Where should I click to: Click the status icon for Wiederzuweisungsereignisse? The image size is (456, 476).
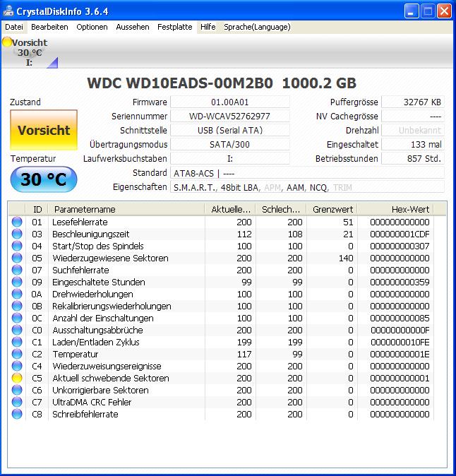pos(17,366)
